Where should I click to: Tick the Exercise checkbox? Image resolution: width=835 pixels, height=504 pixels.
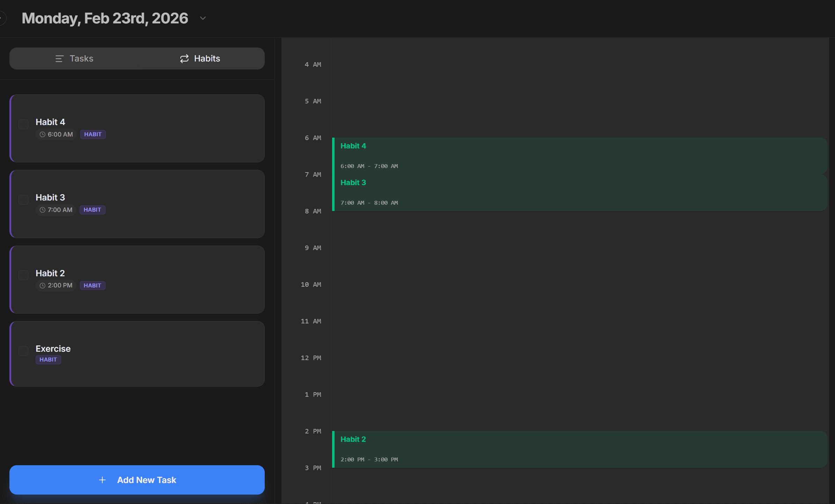(23, 351)
